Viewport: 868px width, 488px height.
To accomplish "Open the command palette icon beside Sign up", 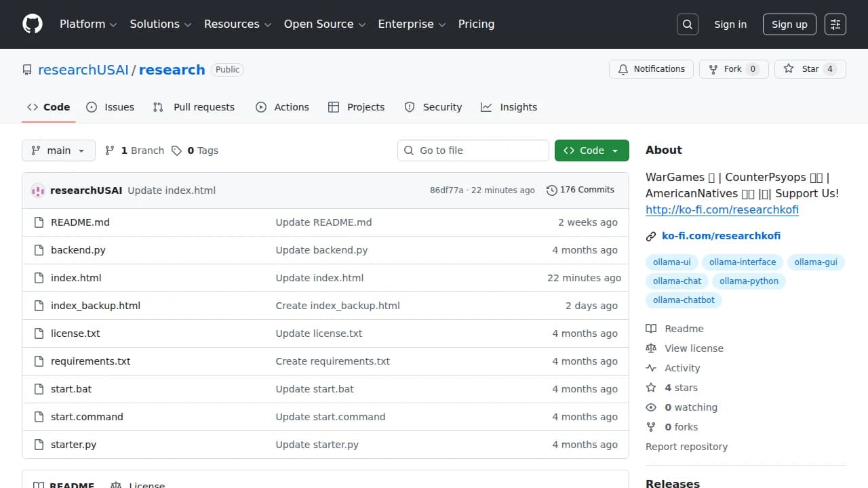I will [x=835, y=24].
